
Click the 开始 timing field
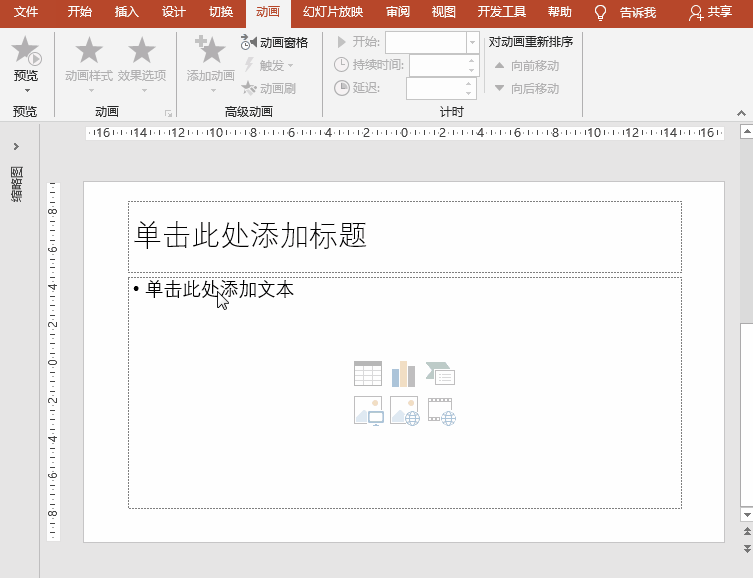click(x=426, y=42)
